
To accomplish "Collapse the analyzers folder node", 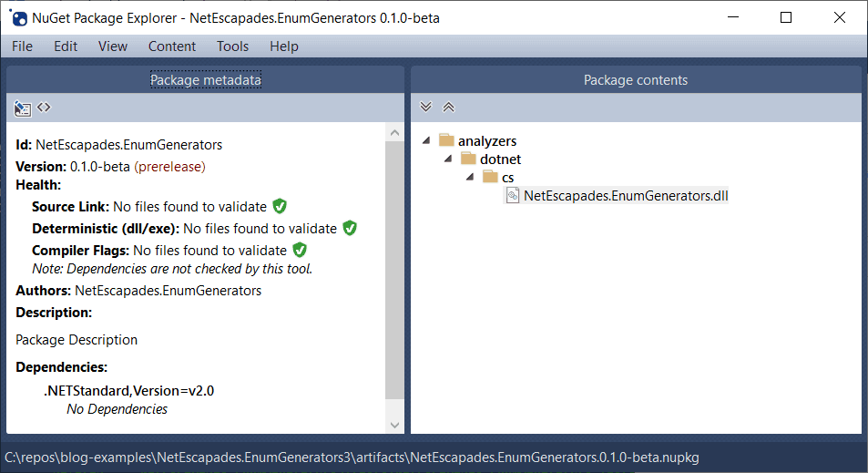I will (427, 141).
